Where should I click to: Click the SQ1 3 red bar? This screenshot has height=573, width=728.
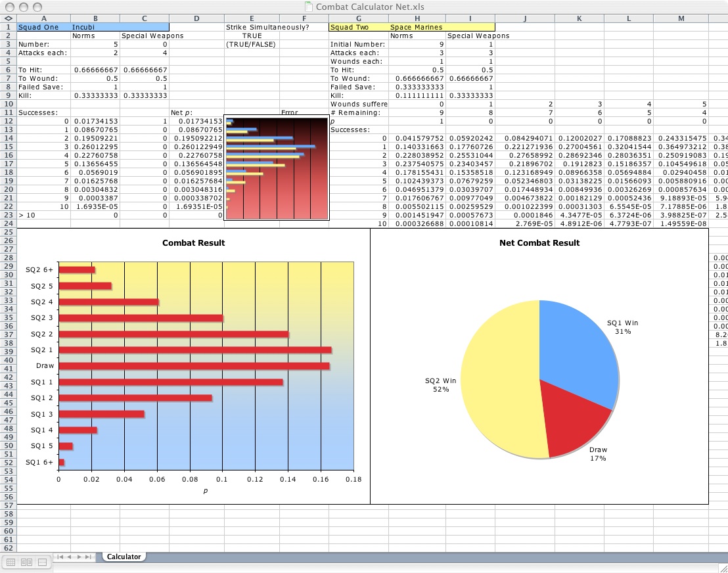[101, 414]
